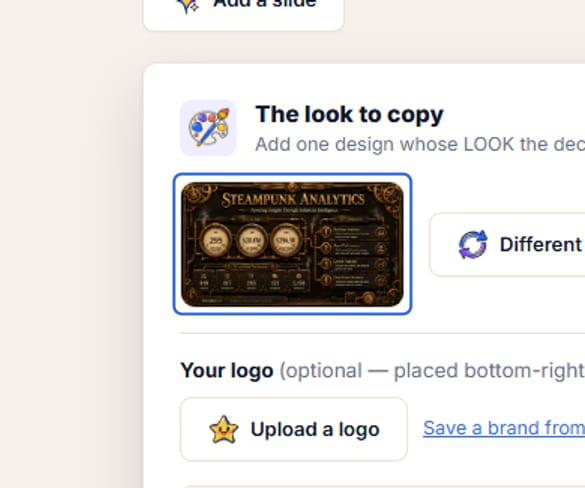Click the middle round gauge in the thumbnail
This screenshot has height=488, width=585.
click(x=251, y=240)
